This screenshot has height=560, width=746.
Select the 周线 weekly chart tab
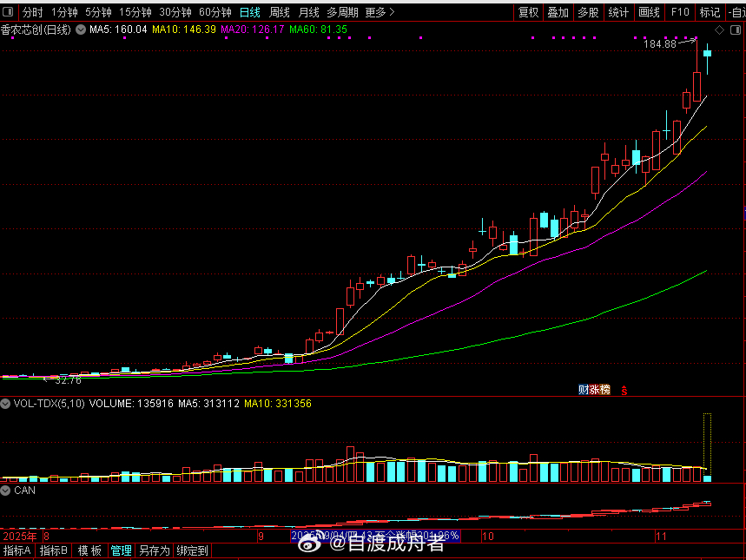point(280,12)
